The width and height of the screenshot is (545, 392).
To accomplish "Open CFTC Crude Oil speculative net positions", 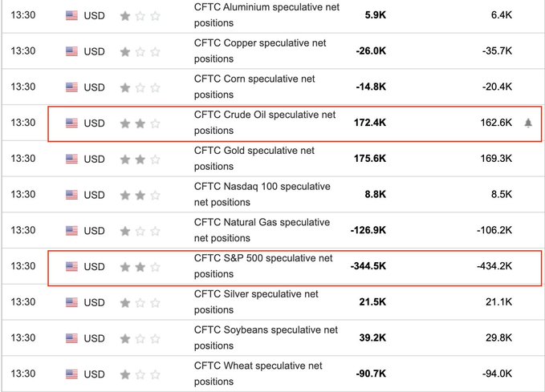I will tap(265, 123).
